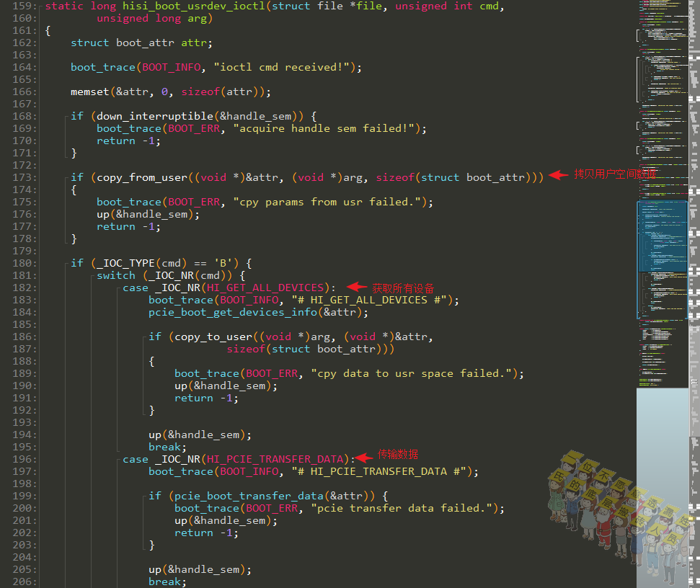Click line number 173 in the gutter

(25, 177)
